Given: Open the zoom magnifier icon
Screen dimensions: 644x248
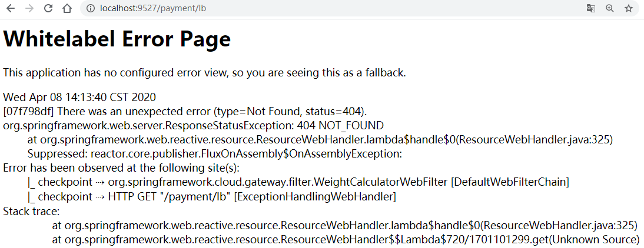Looking at the screenshot, I should pyautogui.click(x=609, y=8).
